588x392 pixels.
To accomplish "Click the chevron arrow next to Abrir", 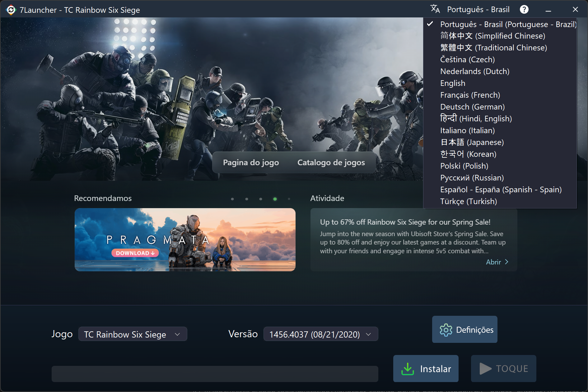I will (506, 262).
